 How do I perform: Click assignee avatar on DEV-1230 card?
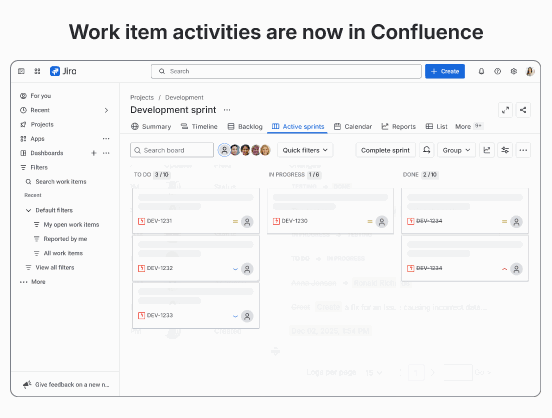pyautogui.click(x=382, y=222)
